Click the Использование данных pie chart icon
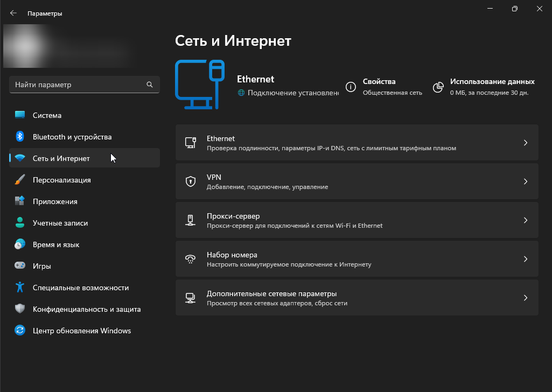The image size is (552, 392). pos(439,87)
